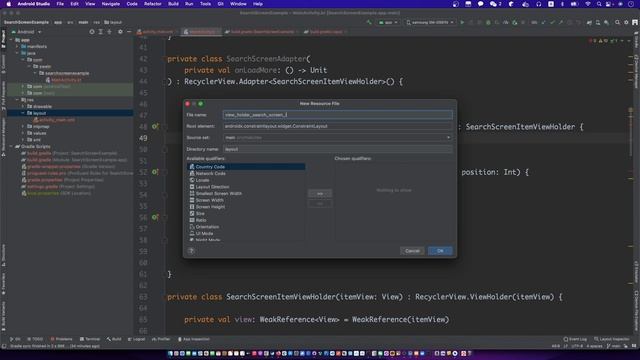Click the Debug app bug icon

(488, 22)
